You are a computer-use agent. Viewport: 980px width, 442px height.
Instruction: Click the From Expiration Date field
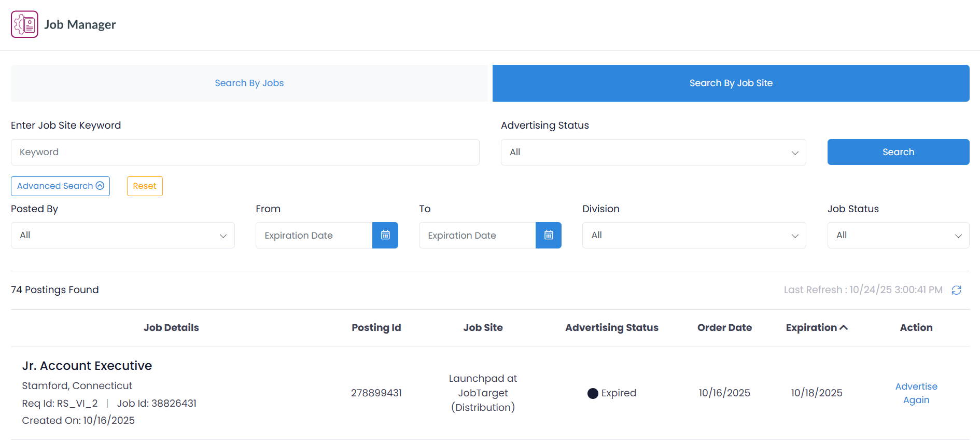314,235
